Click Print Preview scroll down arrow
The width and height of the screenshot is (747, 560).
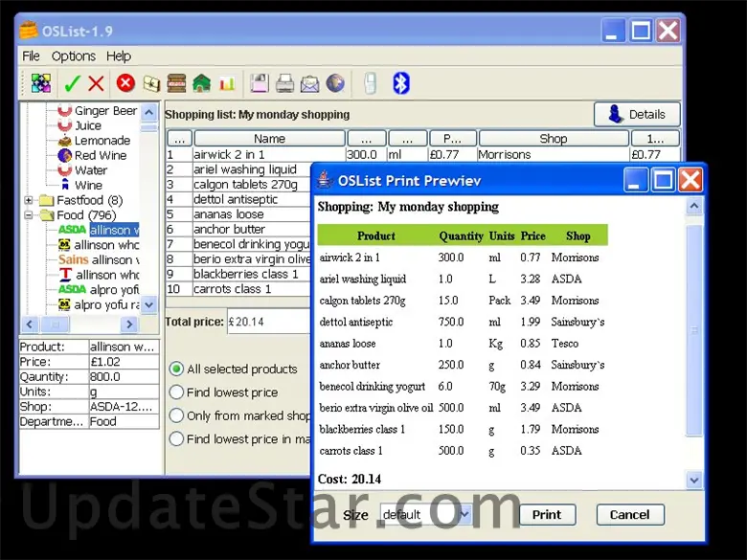click(694, 480)
